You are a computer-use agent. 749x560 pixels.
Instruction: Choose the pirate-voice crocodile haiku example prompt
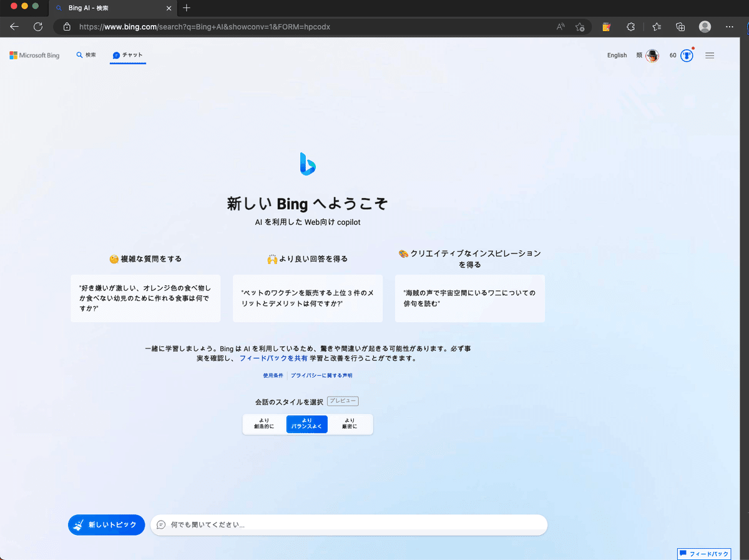tap(470, 298)
